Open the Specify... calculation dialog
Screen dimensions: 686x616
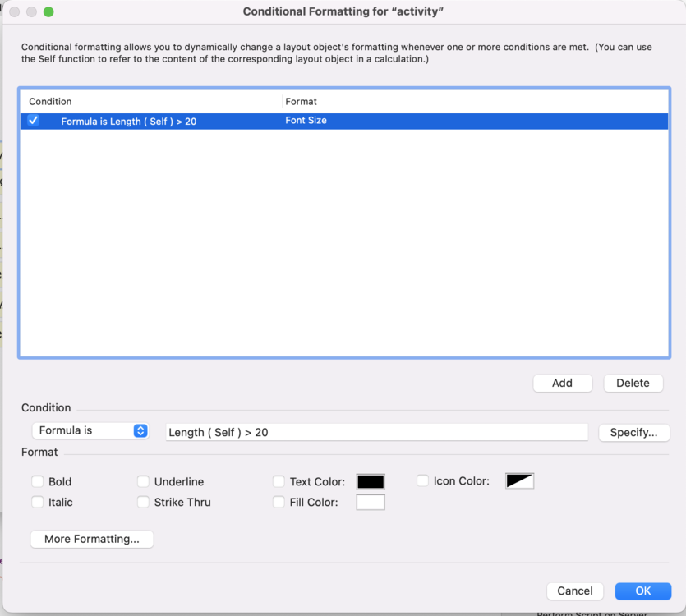[633, 432]
